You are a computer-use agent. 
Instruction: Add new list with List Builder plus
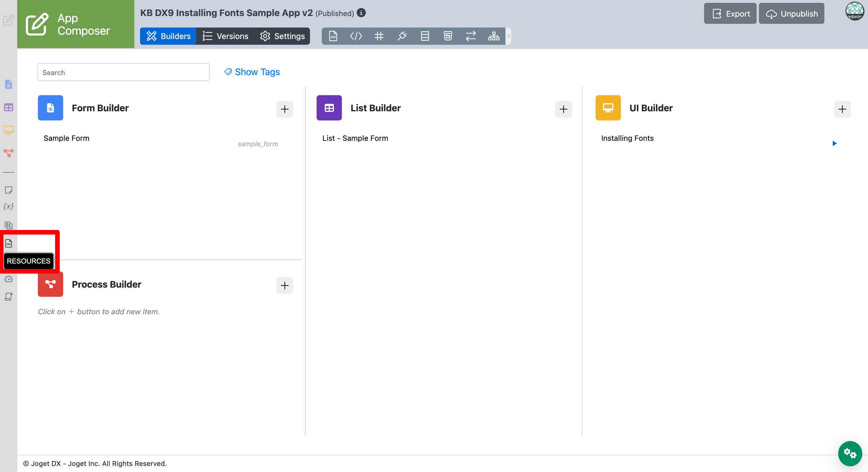[x=563, y=109]
